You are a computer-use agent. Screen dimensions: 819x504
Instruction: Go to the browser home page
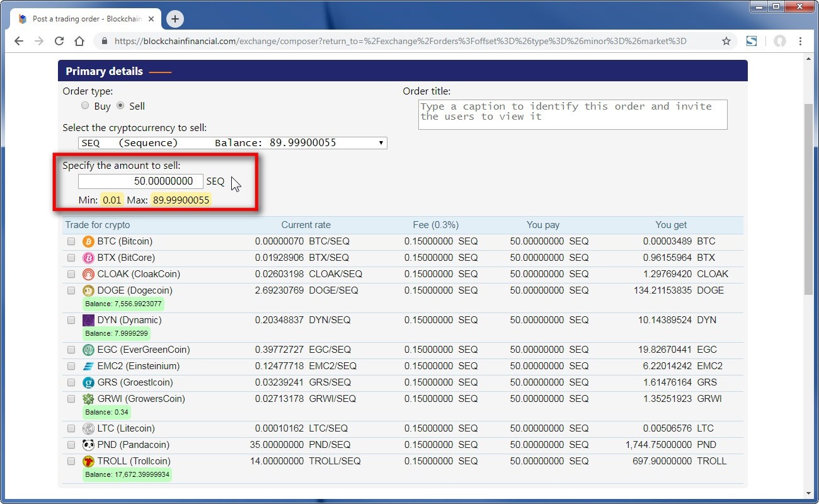tap(79, 41)
